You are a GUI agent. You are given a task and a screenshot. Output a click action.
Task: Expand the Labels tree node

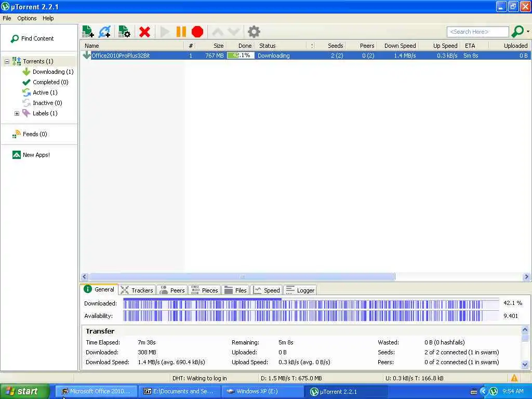pos(17,113)
